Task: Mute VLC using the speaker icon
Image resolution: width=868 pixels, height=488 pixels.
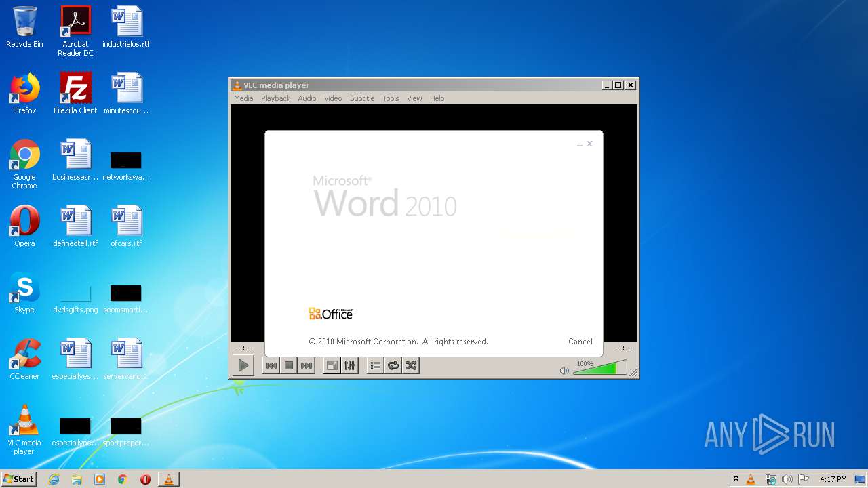Action: (564, 370)
